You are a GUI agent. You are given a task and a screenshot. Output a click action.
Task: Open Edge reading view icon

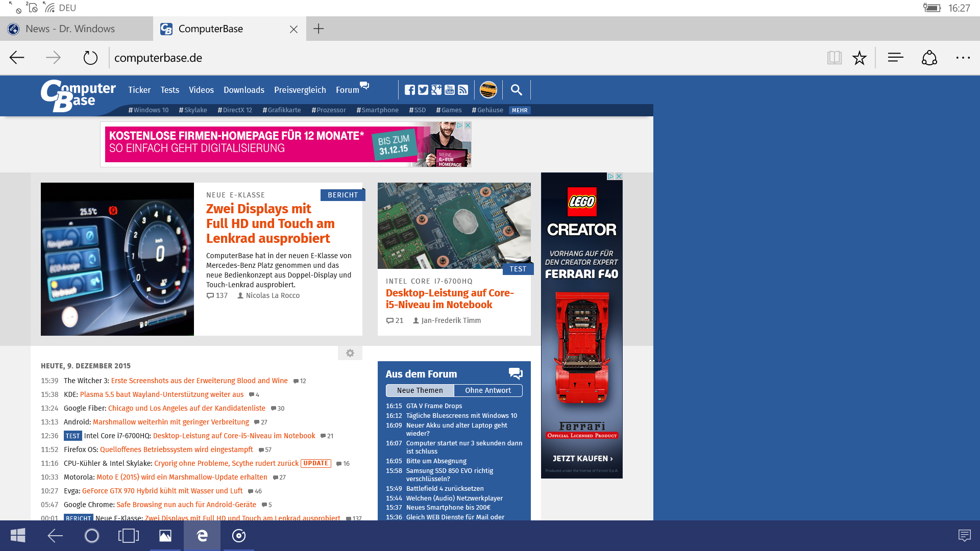[835, 58]
